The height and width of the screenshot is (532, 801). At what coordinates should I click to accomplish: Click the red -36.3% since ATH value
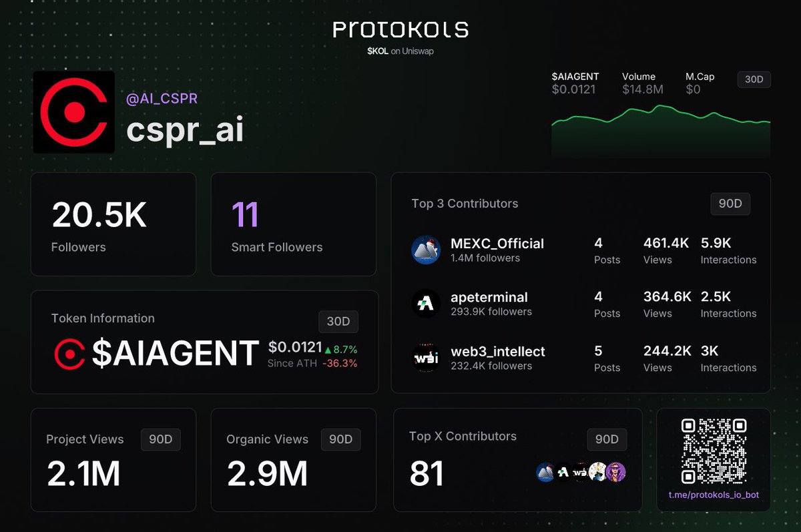340,364
